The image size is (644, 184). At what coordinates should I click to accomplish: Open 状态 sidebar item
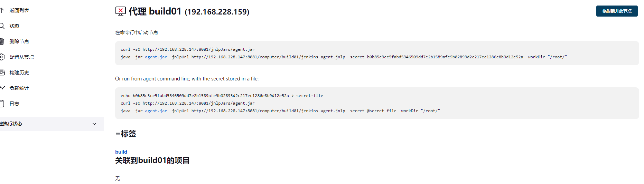click(15, 26)
